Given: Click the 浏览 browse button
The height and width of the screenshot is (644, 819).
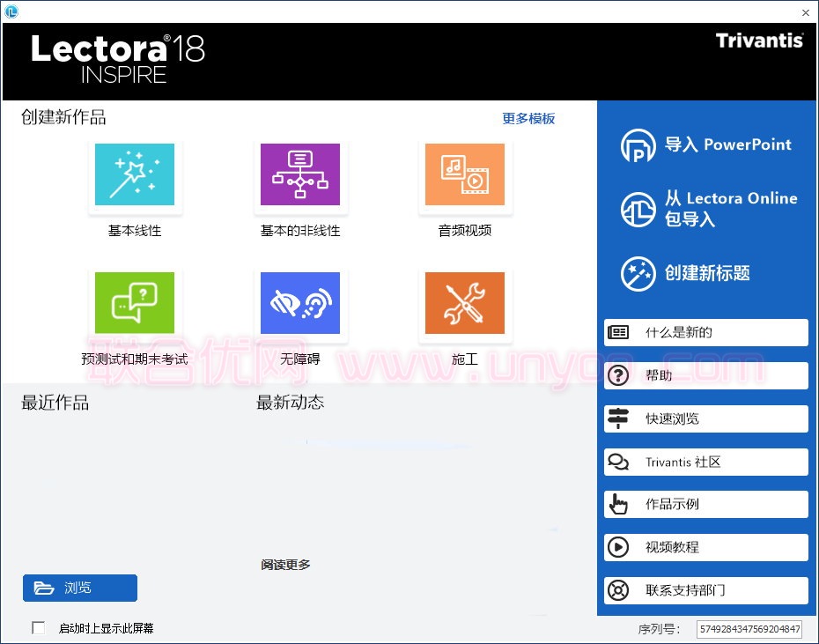Looking at the screenshot, I should [x=80, y=588].
